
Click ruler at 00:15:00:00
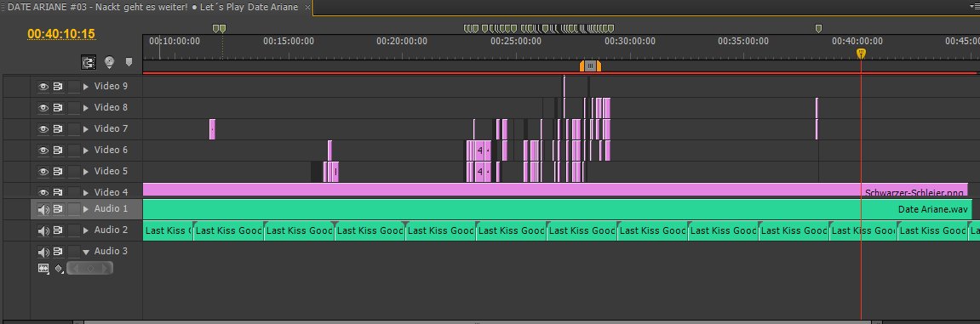pos(288,41)
